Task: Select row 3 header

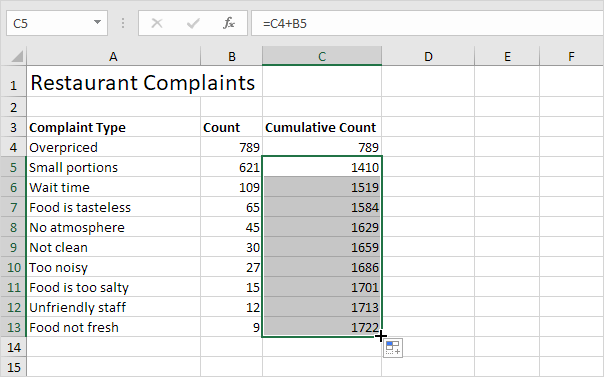Action: 13,127
